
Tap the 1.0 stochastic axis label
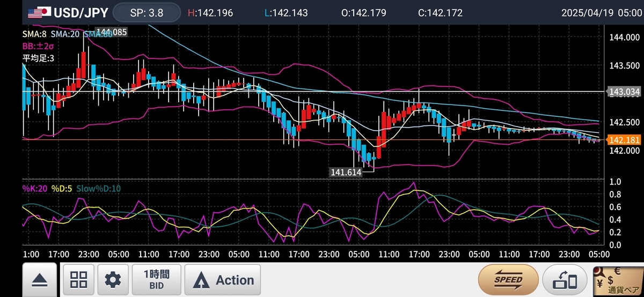pos(616,182)
